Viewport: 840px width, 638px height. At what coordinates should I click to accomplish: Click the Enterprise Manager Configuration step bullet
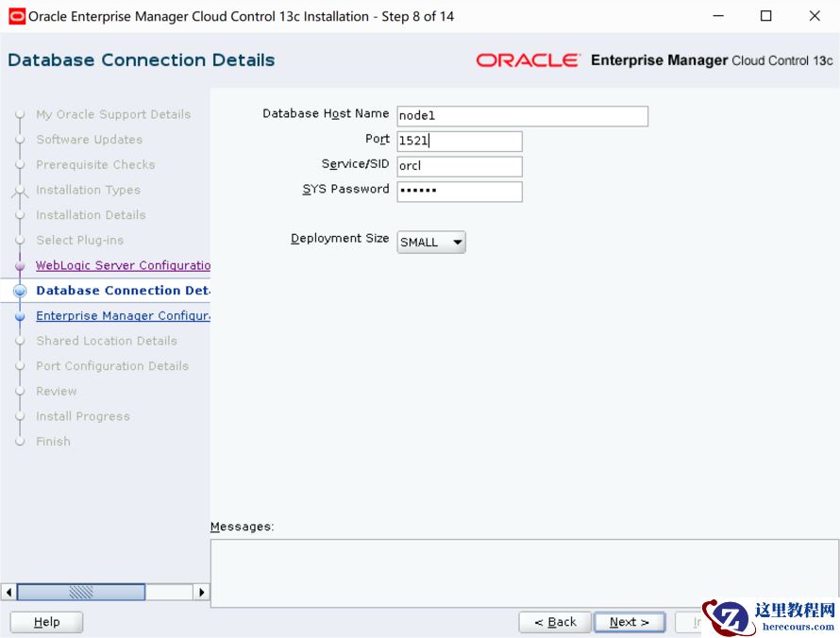(21, 316)
